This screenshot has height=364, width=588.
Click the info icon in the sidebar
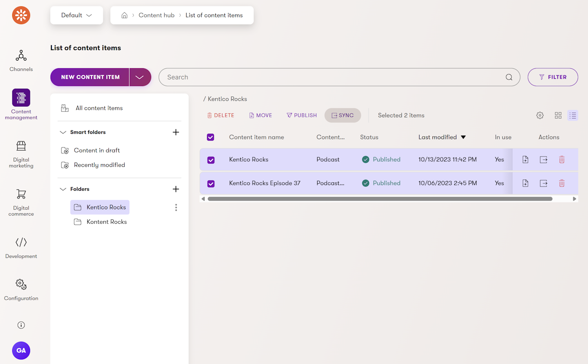21,325
